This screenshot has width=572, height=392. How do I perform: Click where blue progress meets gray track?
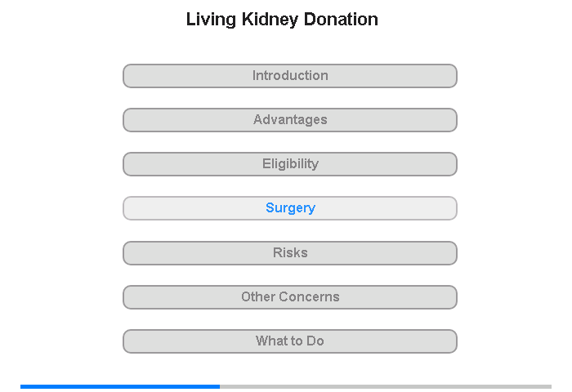point(220,386)
